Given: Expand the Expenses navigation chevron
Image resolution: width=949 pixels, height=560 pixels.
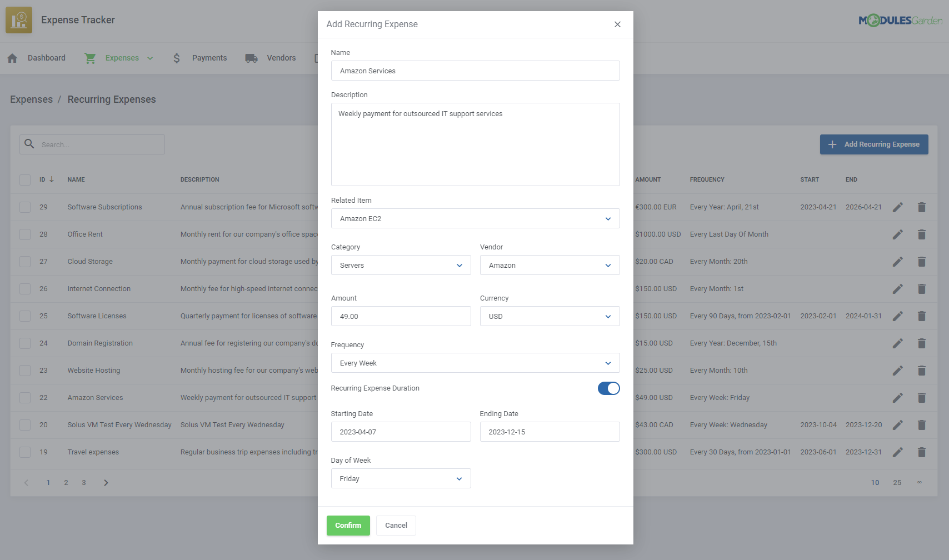Looking at the screenshot, I should (149, 58).
